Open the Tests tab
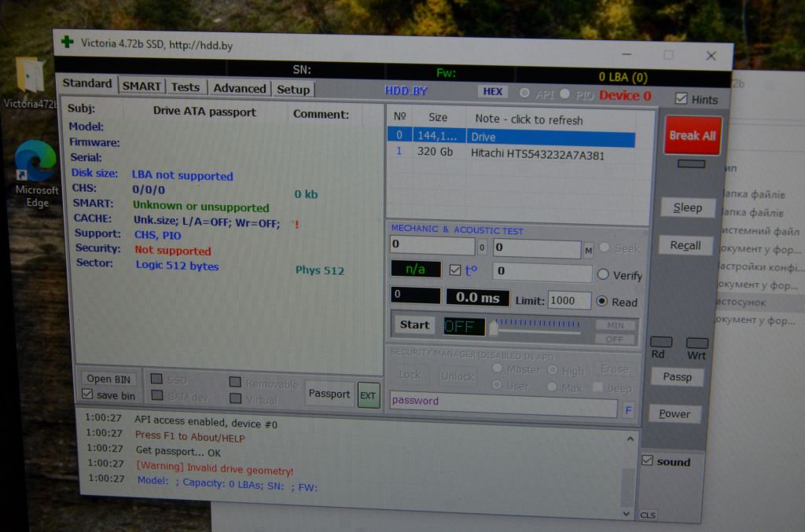Image resolution: width=805 pixels, height=532 pixels. click(186, 87)
